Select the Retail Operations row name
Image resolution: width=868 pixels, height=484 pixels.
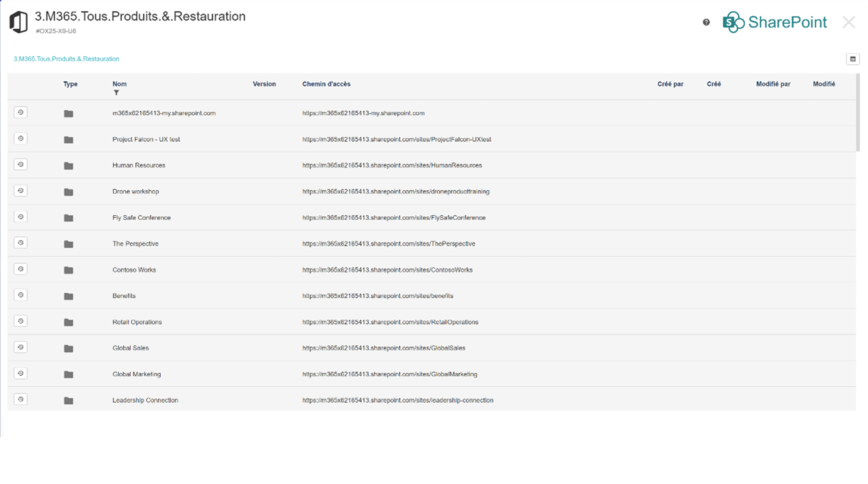pos(137,322)
